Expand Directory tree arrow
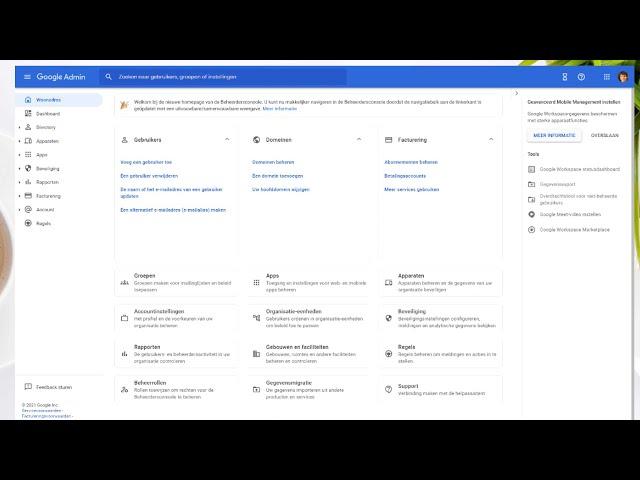 (x=19, y=127)
